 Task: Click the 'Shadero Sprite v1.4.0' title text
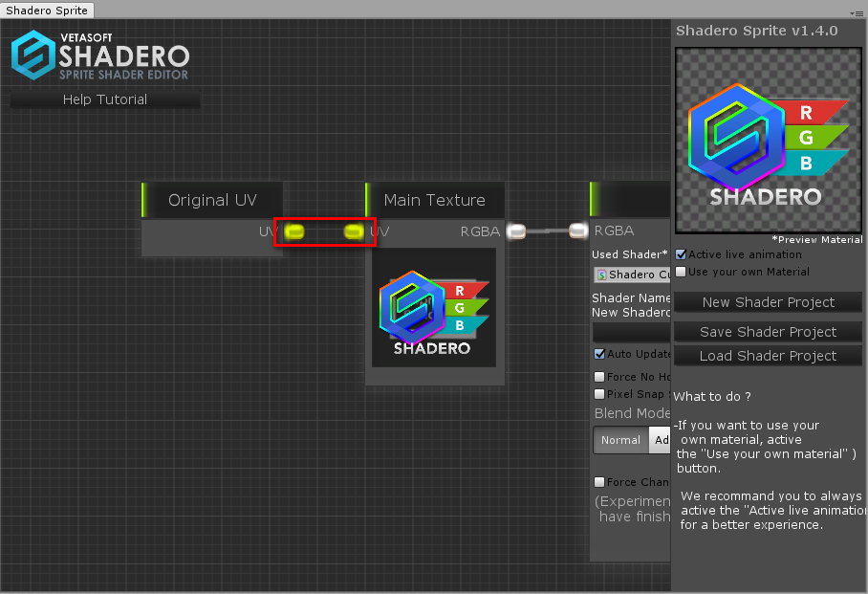tap(757, 31)
